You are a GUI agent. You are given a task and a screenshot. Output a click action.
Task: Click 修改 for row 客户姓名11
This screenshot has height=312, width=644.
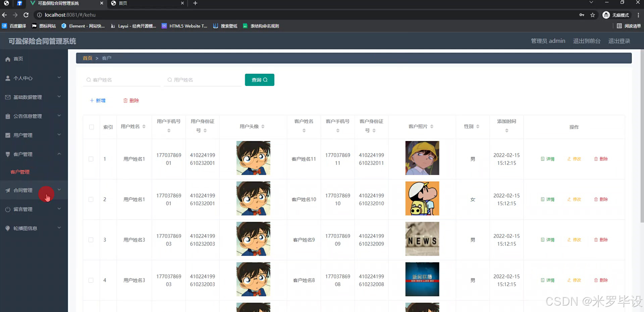pos(574,159)
